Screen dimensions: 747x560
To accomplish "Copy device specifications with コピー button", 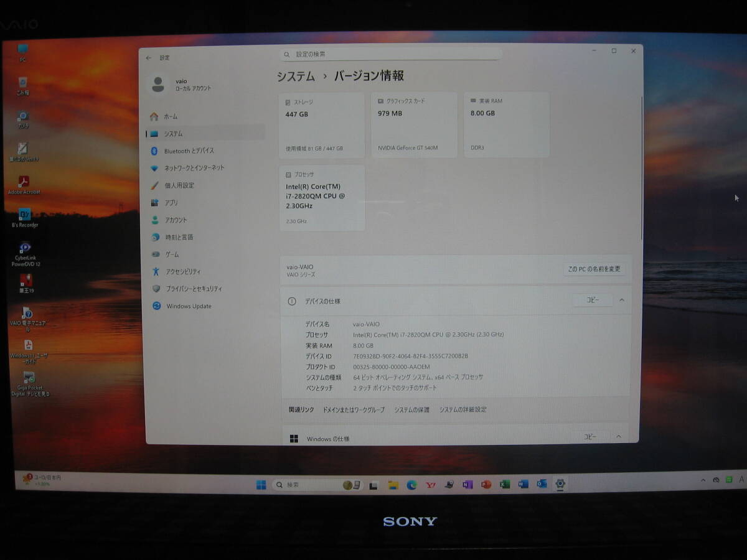I will click(x=593, y=300).
